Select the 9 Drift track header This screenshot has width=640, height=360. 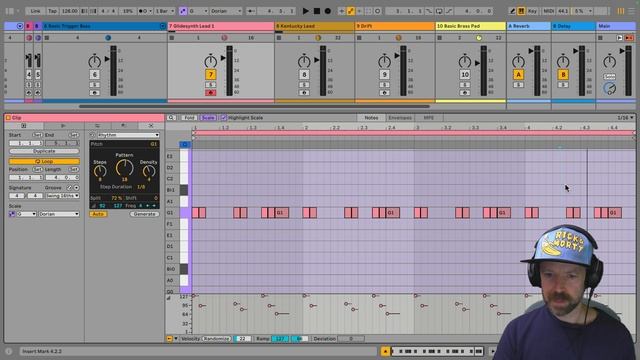(395, 26)
